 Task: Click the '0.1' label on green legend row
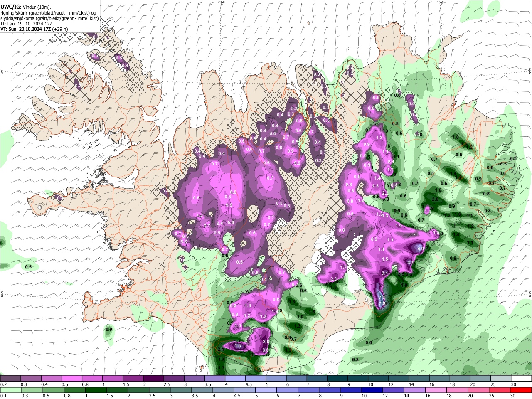click(x=3, y=396)
